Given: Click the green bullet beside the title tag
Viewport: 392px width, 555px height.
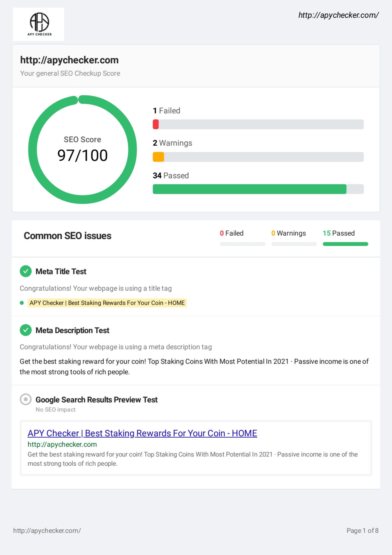Looking at the screenshot, I should click(22, 303).
